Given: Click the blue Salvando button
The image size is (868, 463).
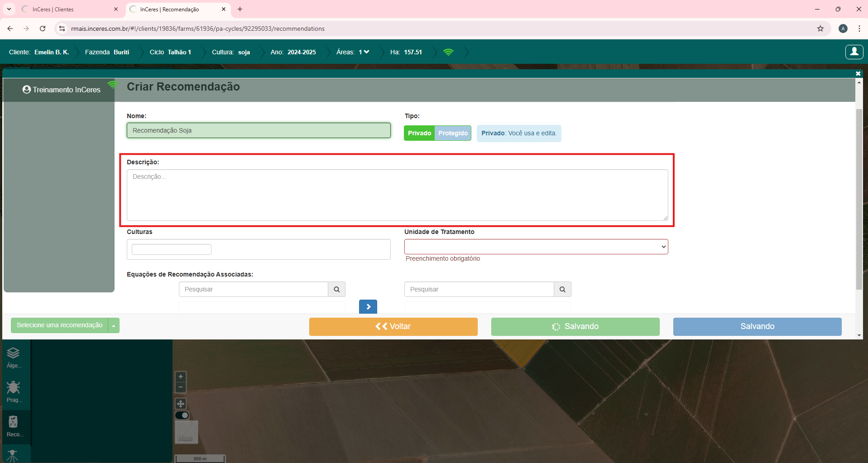Looking at the screenshot, I should click(x=757, y=326).
